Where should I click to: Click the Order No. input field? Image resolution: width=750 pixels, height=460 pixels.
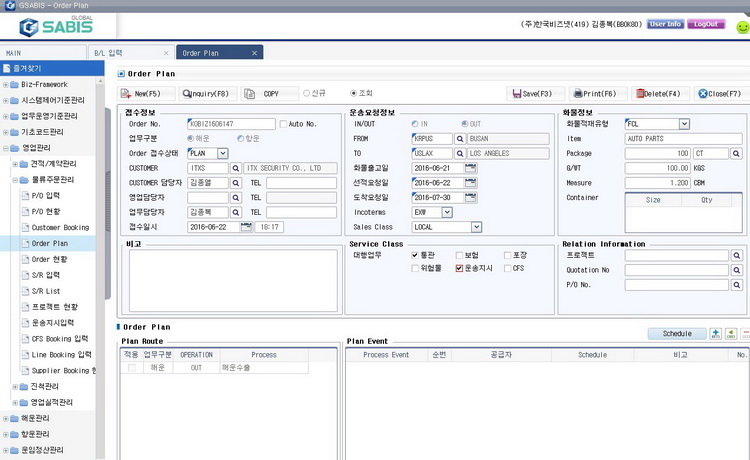pos(217,124)
